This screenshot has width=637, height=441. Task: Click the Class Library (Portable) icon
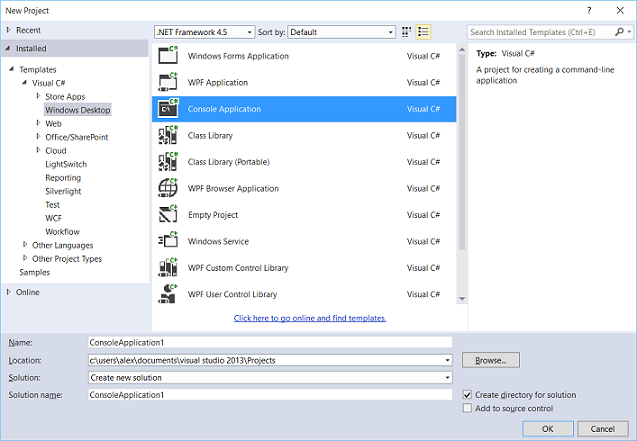[x=168, y=162]
